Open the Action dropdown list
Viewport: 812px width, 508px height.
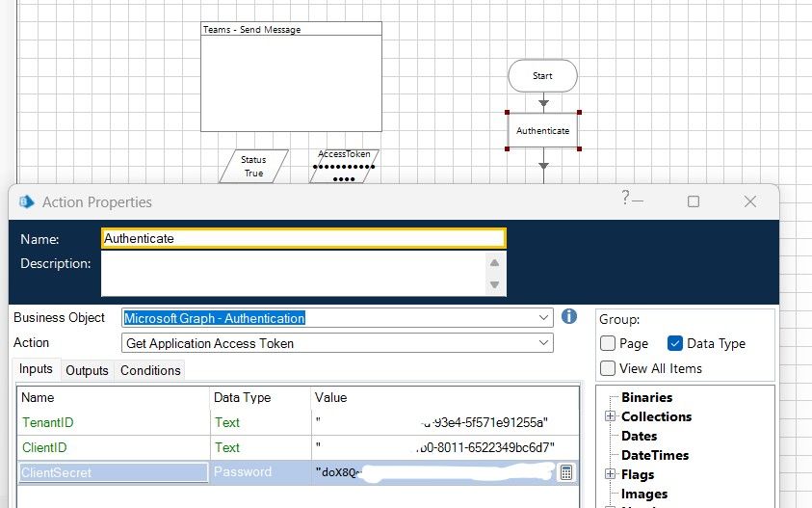pos(545,343)
